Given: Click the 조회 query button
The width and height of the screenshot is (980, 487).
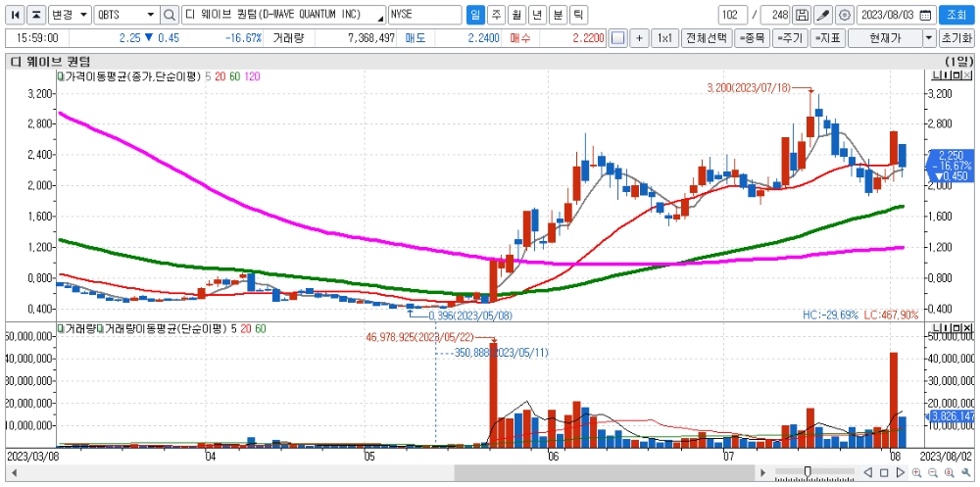Looking at the screenshot, I should (x=956, y=15).
